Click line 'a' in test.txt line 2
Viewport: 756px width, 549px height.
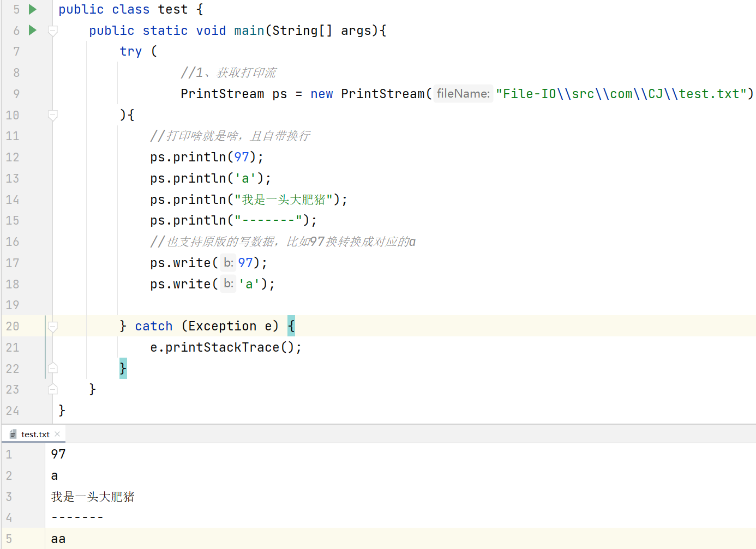pyautogui.click(x=55, y=475)
